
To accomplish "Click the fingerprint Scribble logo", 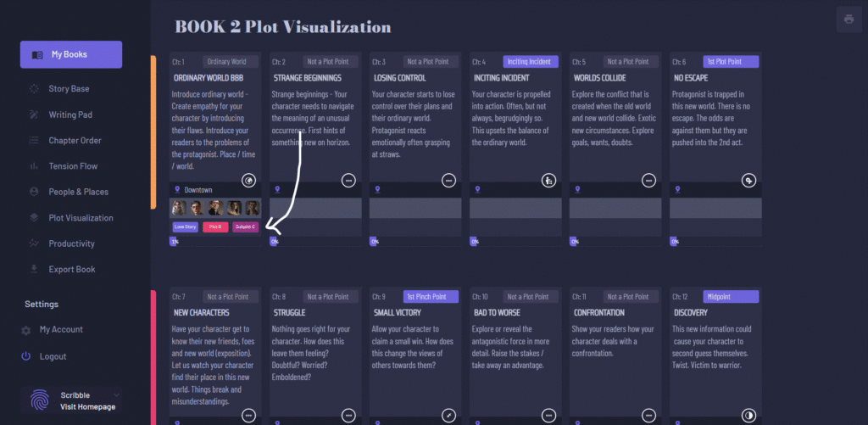I will (39, 400).
